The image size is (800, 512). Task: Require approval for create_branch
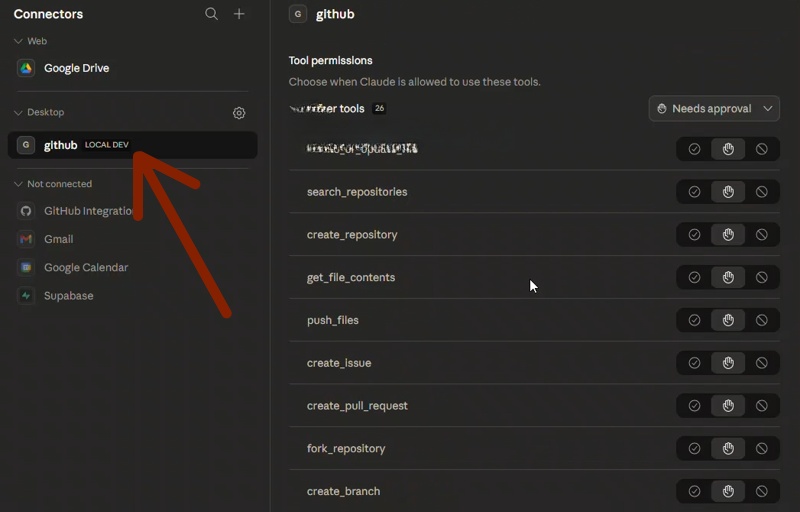point(728,492)
